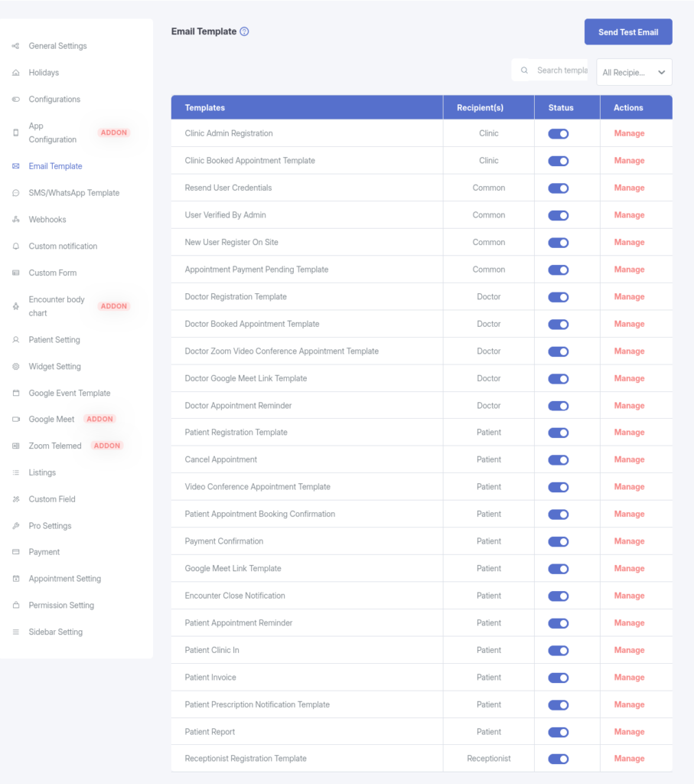This screenshot has height=784, width=694.
Task: Open SMS/WhatsApp Template settings
Action: (73, 193)
